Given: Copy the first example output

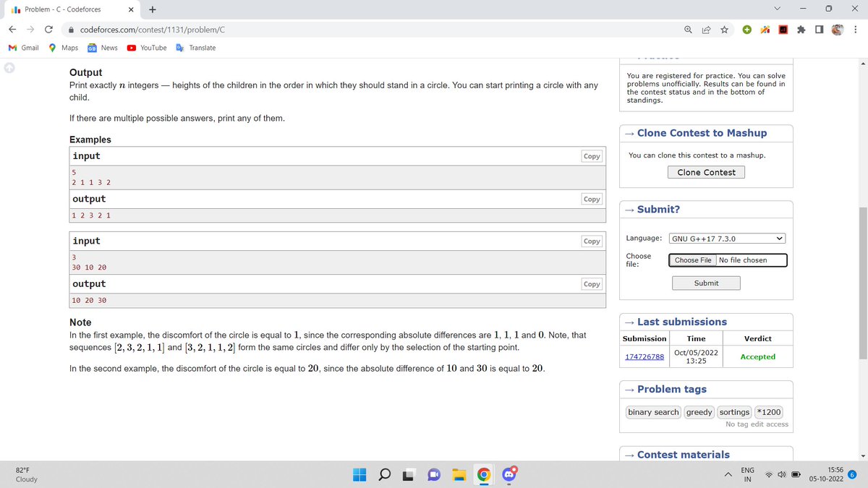Looking at the screenshot, I should coord(592,199).
